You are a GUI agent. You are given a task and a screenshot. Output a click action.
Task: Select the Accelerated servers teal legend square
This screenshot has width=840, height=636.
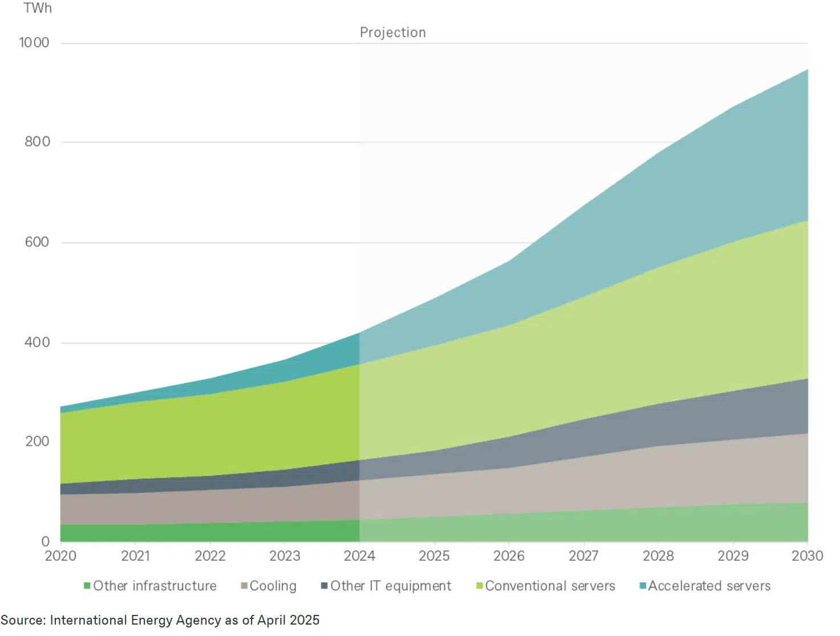coord(643,586)
